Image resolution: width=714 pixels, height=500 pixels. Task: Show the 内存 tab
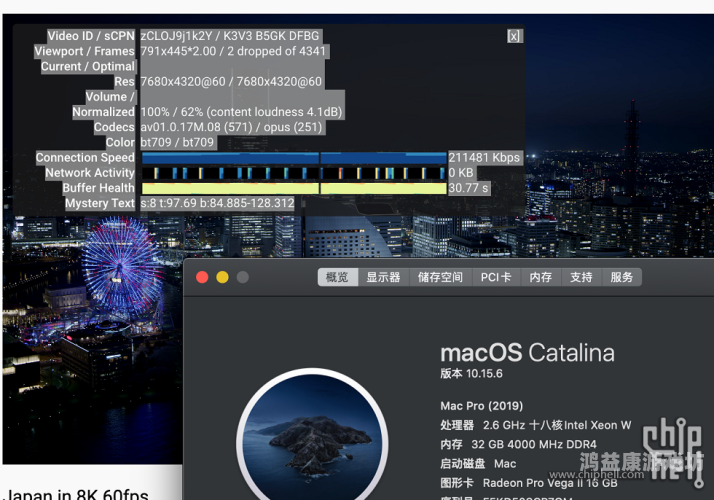(x=541, y=277)
